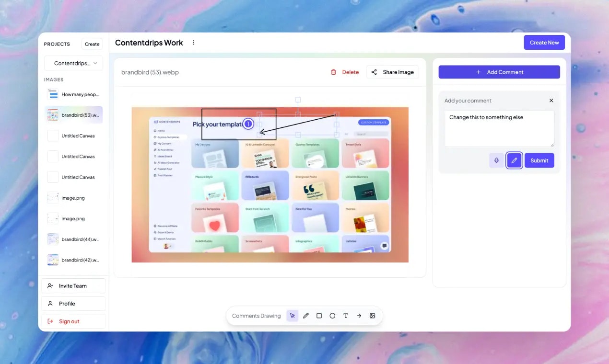Select the text tool
Viewport: 609px width, 364px height.
pyautogui.click(x=346, y=316)
